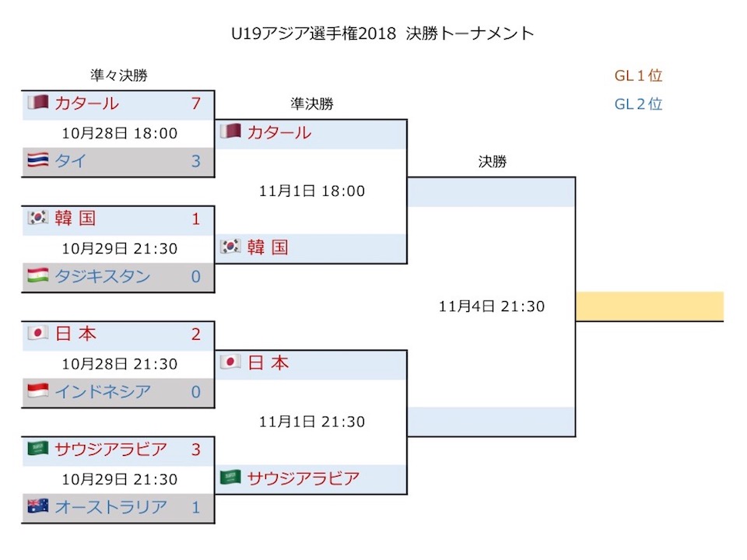
Task: Click the Thailand flag icon
Action: tap(38, 160)
